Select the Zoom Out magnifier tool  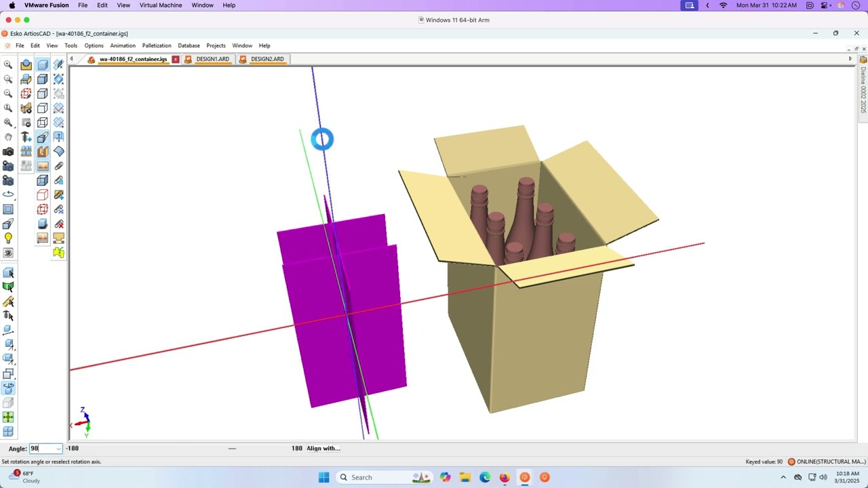[8, 93]
